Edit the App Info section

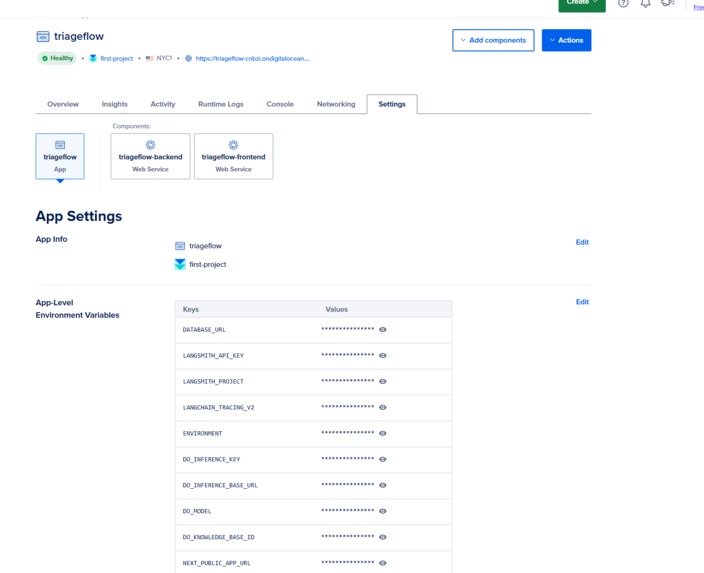point(582,242)
